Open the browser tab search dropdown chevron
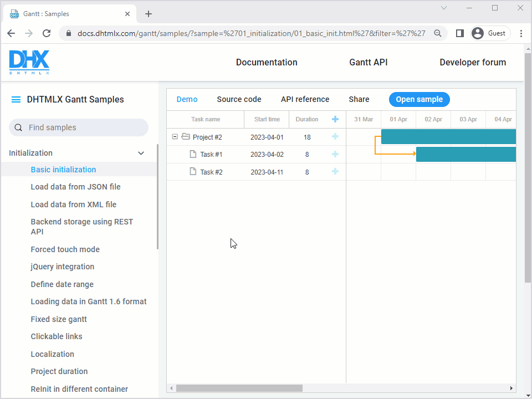 (x=443, y=9)
